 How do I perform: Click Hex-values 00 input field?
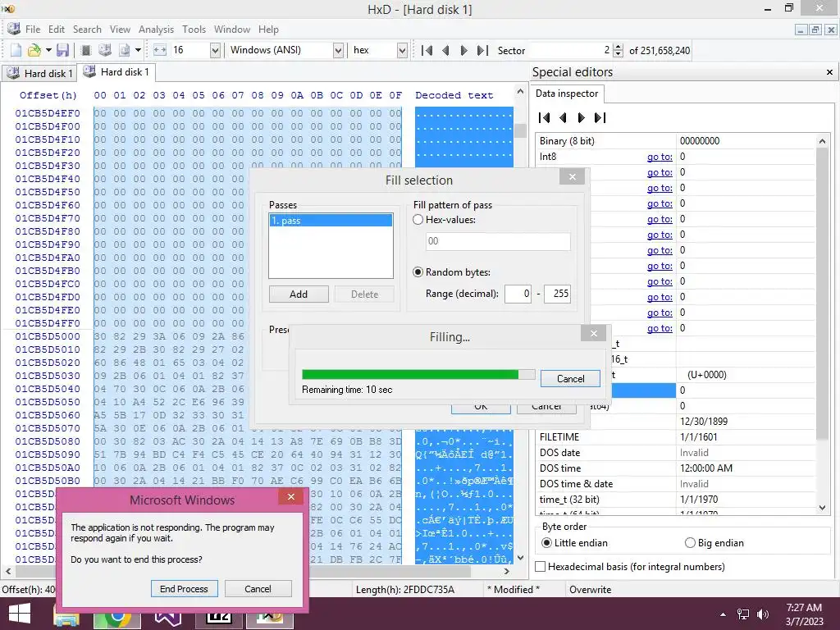tap(498, 241)
